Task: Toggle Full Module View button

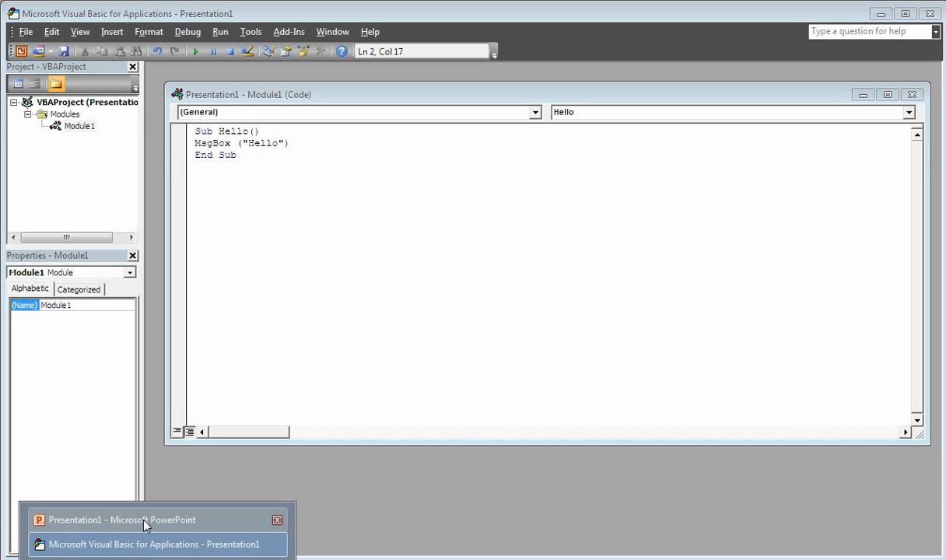Action: pyautogui.click(x=189, y=432)
